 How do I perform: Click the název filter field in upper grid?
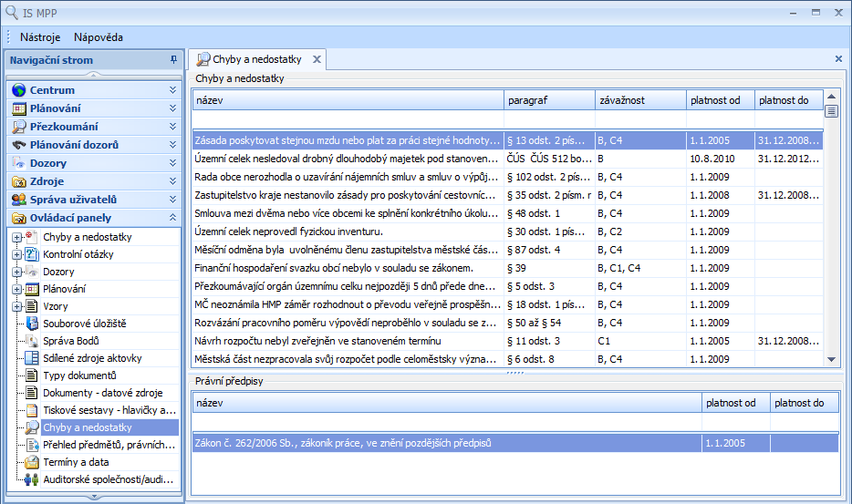coord(348,119)
